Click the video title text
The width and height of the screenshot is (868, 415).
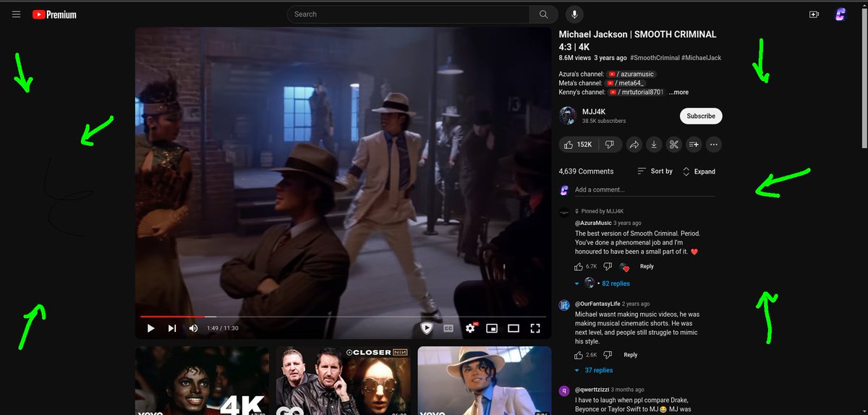[x=638, y=40]
